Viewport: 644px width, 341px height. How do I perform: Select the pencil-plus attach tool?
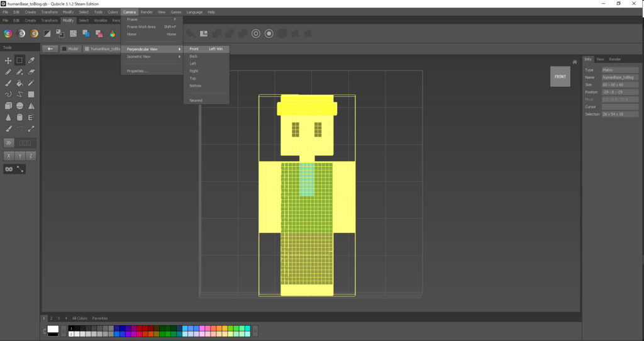pyautogui.click(x=19, y=72)
